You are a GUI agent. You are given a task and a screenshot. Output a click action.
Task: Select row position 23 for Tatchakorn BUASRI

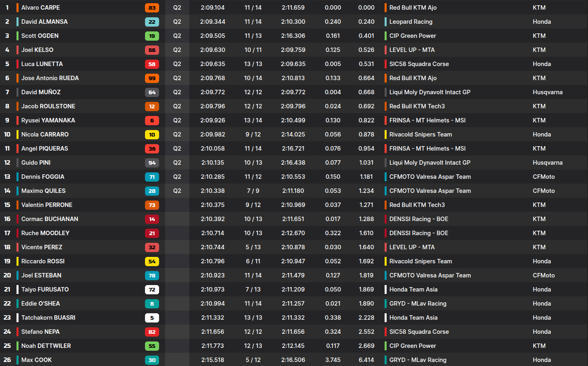[7, 318]
